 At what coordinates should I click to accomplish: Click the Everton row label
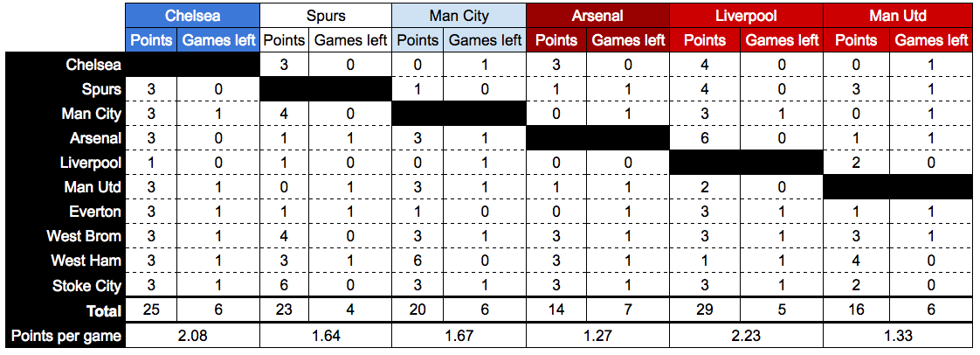(95, 212)
